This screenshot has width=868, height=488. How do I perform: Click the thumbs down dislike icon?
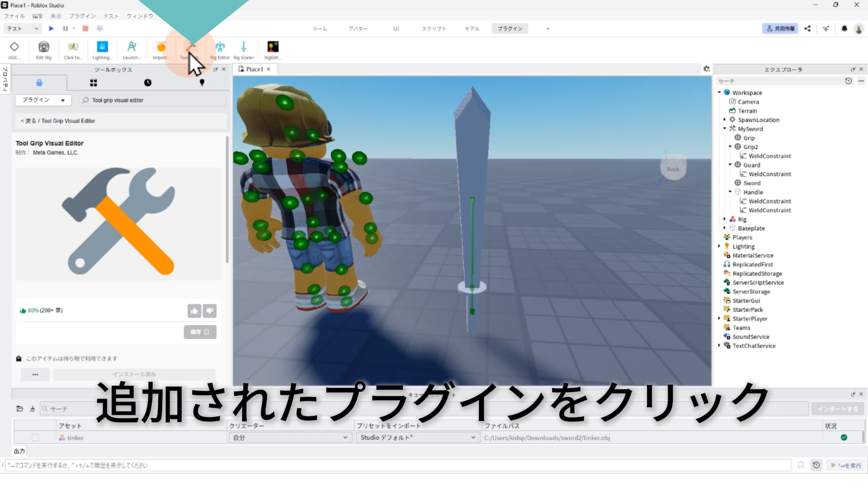tap(210, 311)
